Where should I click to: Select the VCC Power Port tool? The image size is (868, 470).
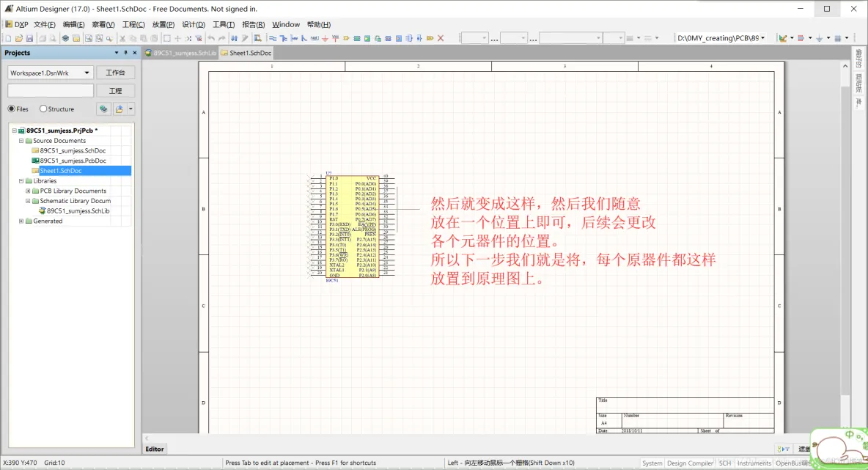(336, 38)
